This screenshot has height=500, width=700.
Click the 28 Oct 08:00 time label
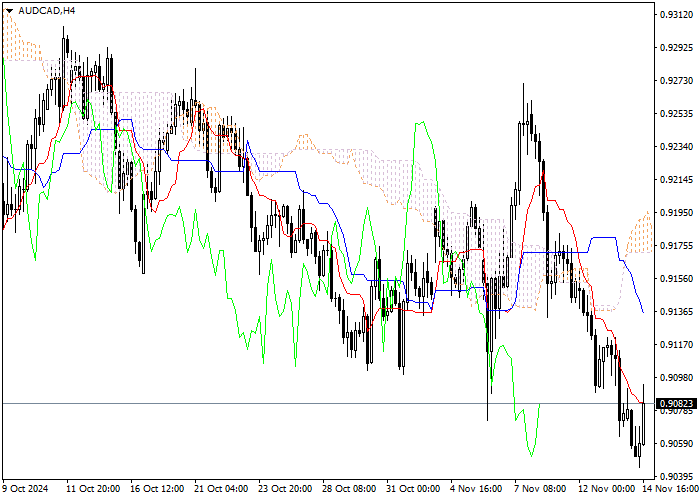click(349, 489)
